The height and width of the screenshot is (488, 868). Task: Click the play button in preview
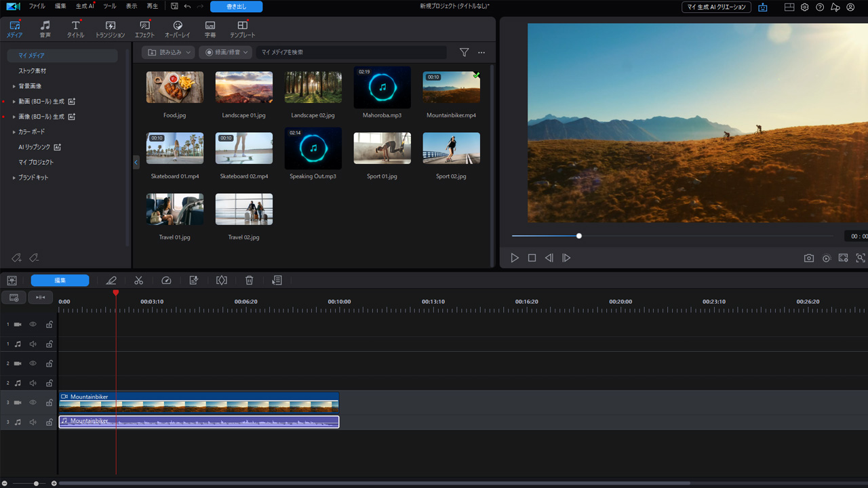coord(515,258)
